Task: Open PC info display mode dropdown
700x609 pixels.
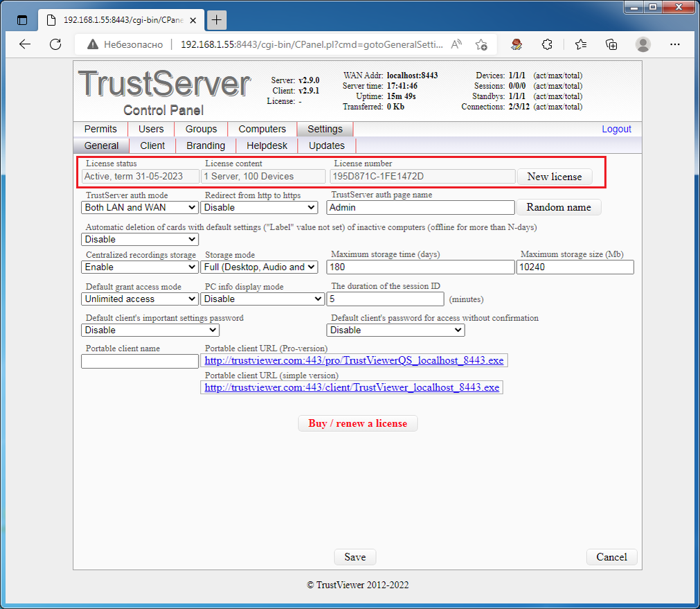Action: 262,299
